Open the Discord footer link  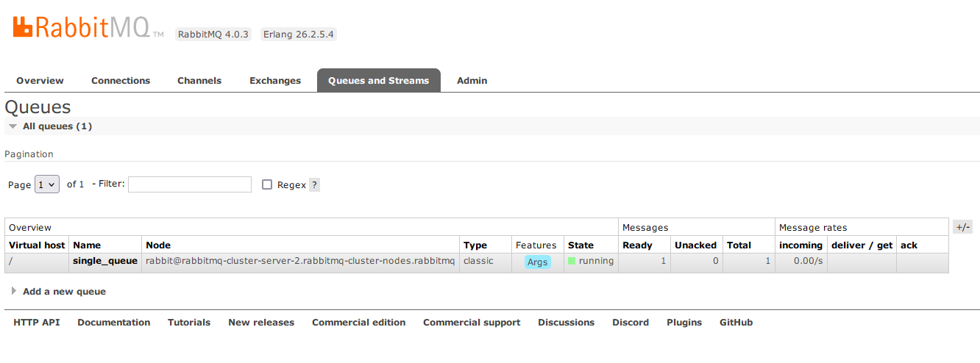[x=631, y=323]
